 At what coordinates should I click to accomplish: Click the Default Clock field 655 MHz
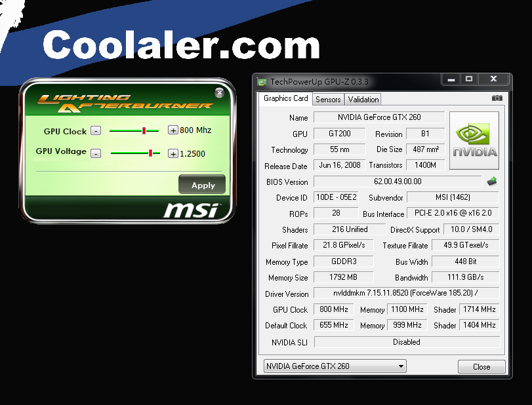[x=333, y=325]
